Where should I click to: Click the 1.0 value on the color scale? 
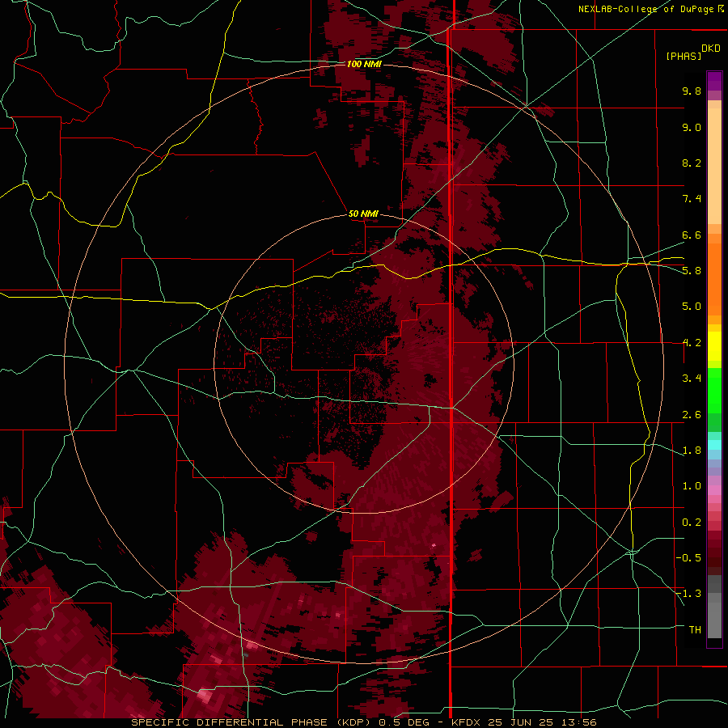[692, 486]
